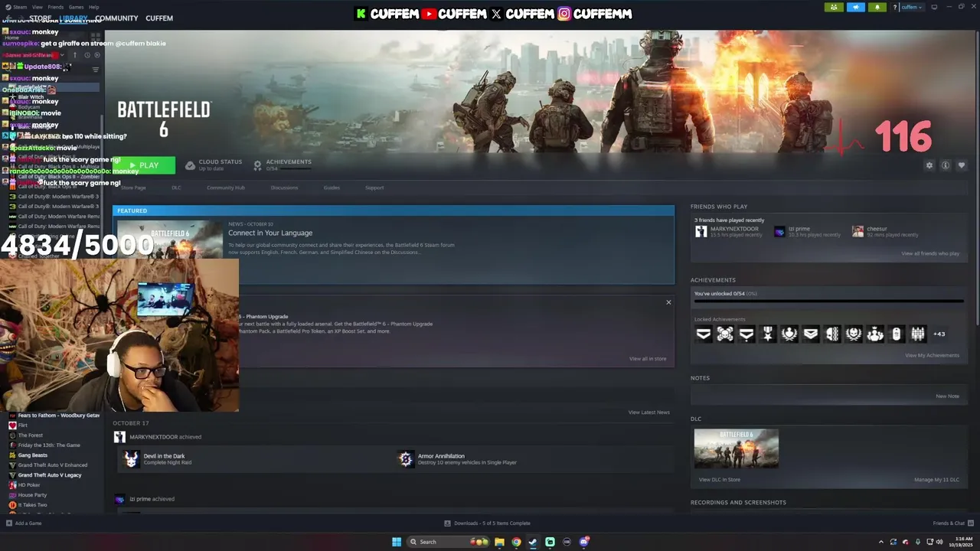Open MARKYNEXTDOOR friend entry in Friends Who Play
This screenshot has width=980, height=551.
click(x=728, y=231)
